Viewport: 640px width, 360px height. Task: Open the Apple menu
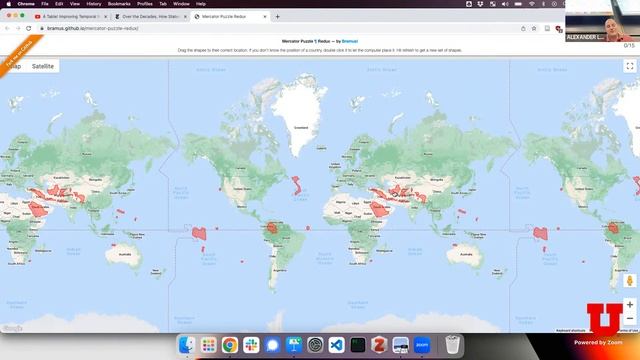(x=9, y=4)
